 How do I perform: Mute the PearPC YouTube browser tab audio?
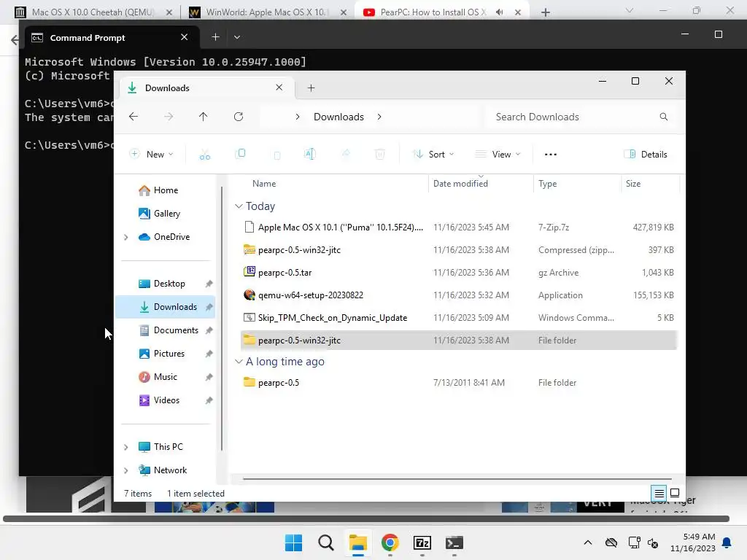(x=499, y=12)
